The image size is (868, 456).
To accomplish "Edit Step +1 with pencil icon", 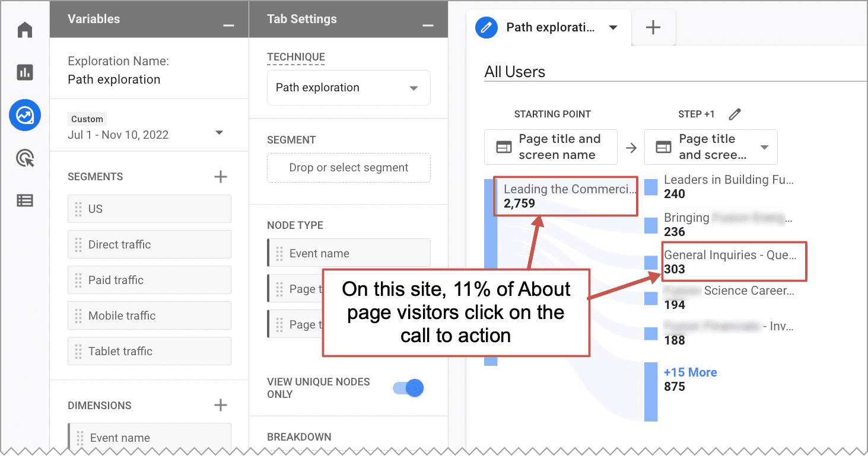I will pos(735,114).
